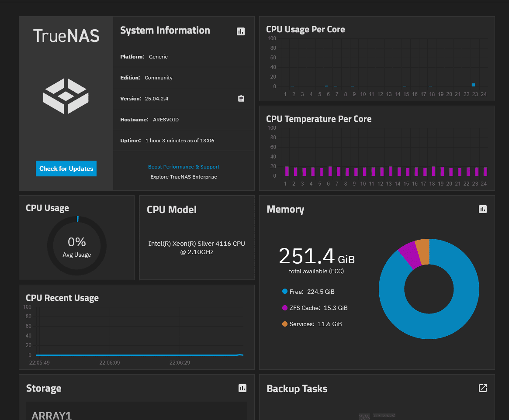Click the CPU Usage 0% gauge
Image resolution: width=509 pixels, height=420 pixels.
[77, 246]
